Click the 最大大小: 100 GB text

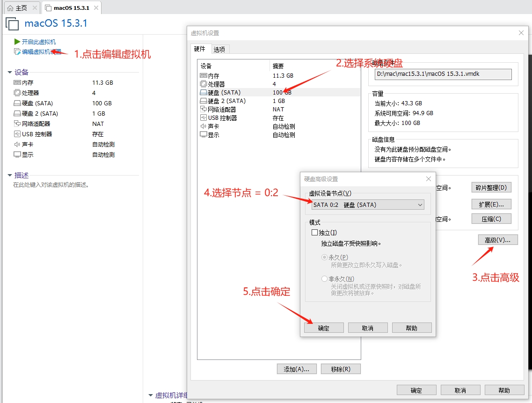[397, 123]
